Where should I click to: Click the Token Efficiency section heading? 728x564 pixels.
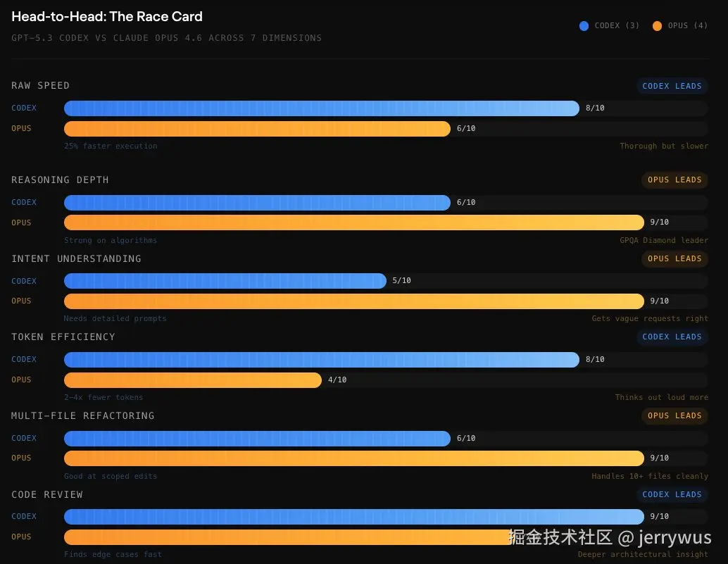pos(63,337)
